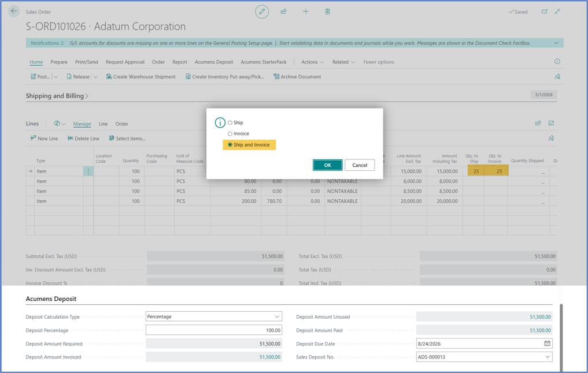Open the Acumens Deposit tab
588x373 pixels.
(214, 62)
